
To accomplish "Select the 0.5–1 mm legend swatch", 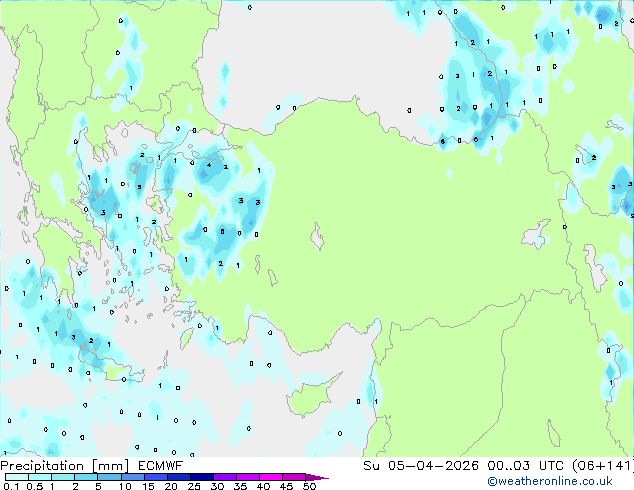I will tap(40, 477).
